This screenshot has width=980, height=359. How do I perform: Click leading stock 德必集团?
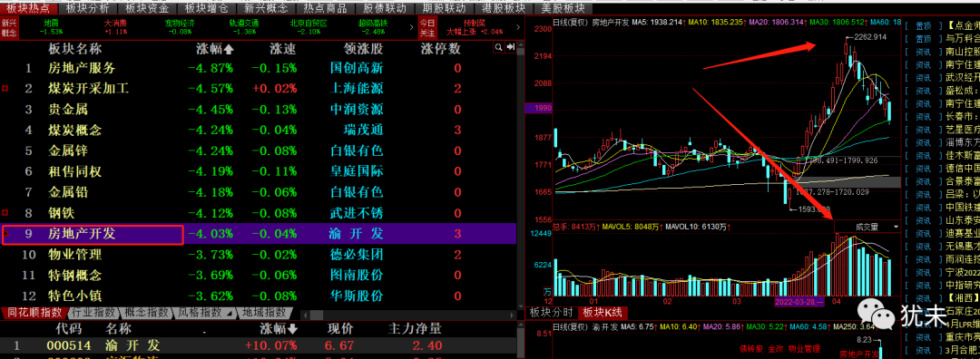(357, 255)
